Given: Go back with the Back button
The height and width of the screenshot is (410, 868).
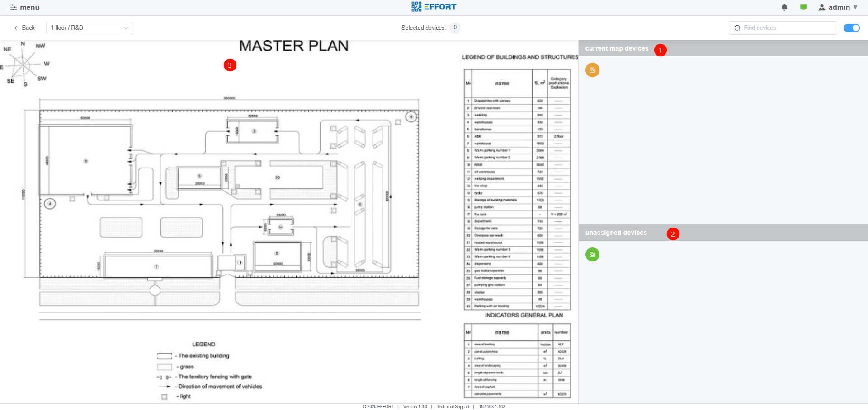Looking at the screenshot, I should [28, 28].
